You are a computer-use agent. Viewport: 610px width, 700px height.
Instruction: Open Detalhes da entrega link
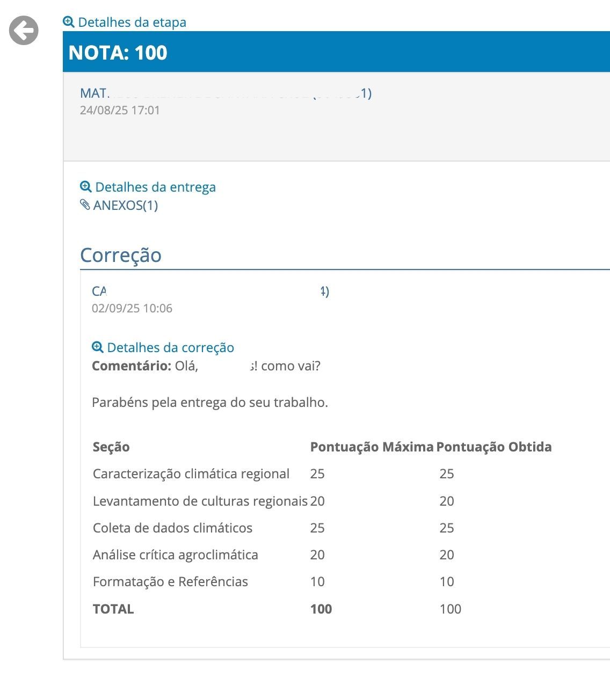[x=156, y=187]
